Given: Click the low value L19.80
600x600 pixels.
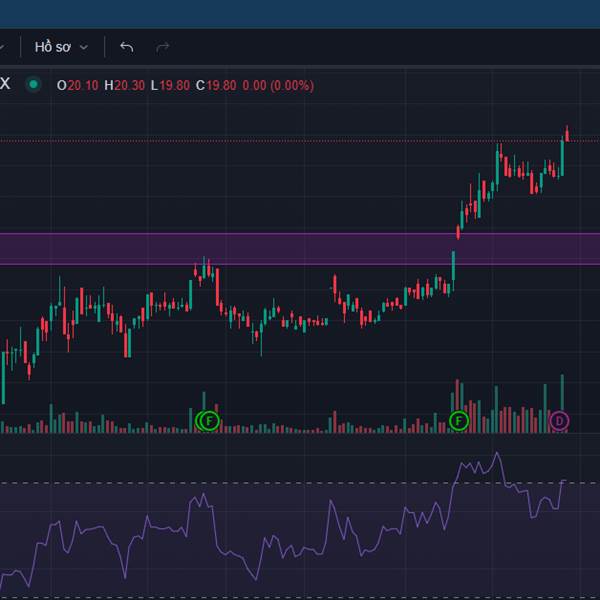Looking at the screenshot, I should [x=170, y=85].
